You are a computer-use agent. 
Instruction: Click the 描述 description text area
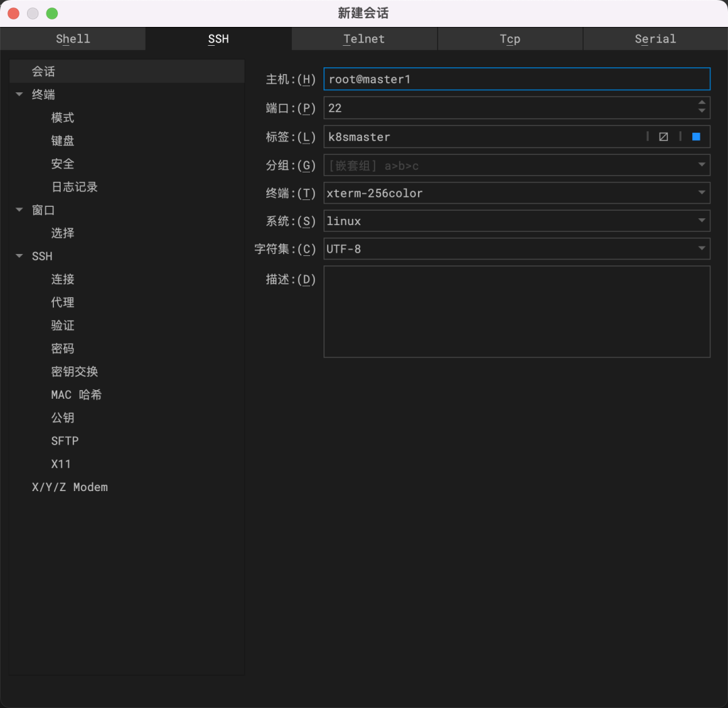pyautogui.click(x=516, y=311)
